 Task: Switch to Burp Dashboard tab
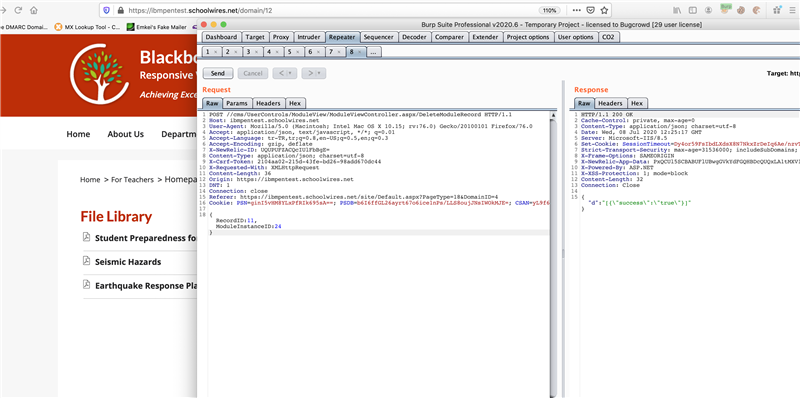[x=221, y=37]
